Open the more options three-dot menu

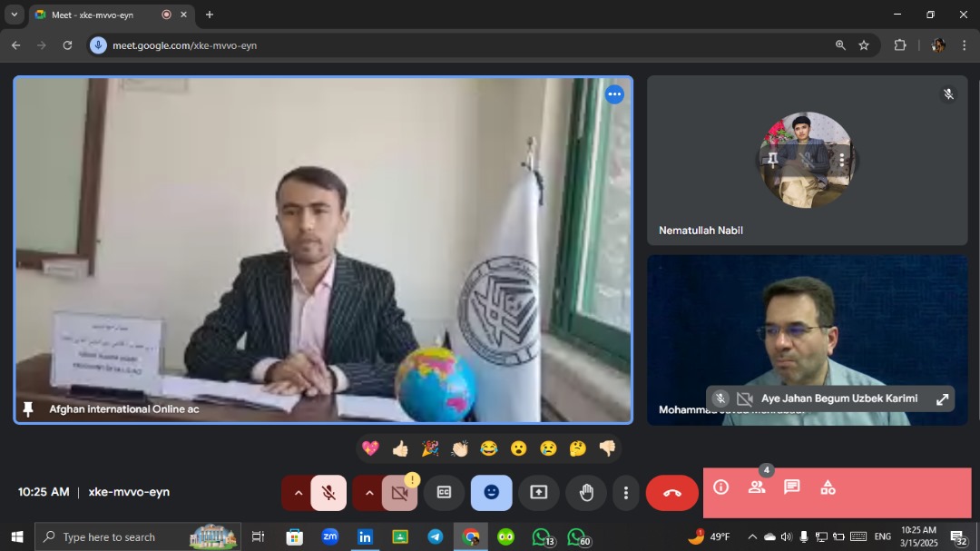tap(625, 493)
